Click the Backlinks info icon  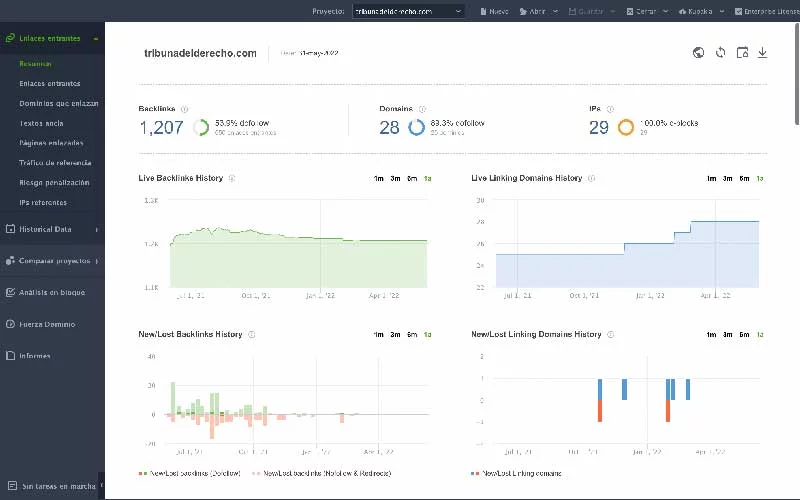(185, 109)
